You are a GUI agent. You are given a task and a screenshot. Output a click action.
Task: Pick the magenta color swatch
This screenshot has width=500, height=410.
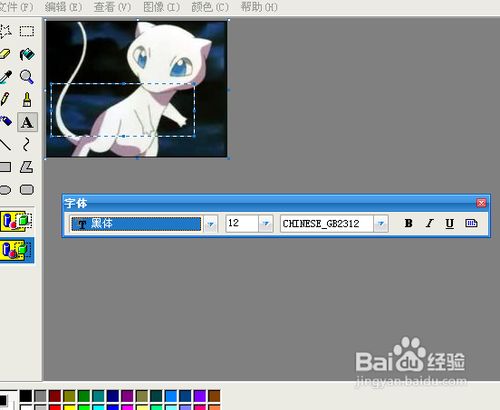tap(127, 407)
